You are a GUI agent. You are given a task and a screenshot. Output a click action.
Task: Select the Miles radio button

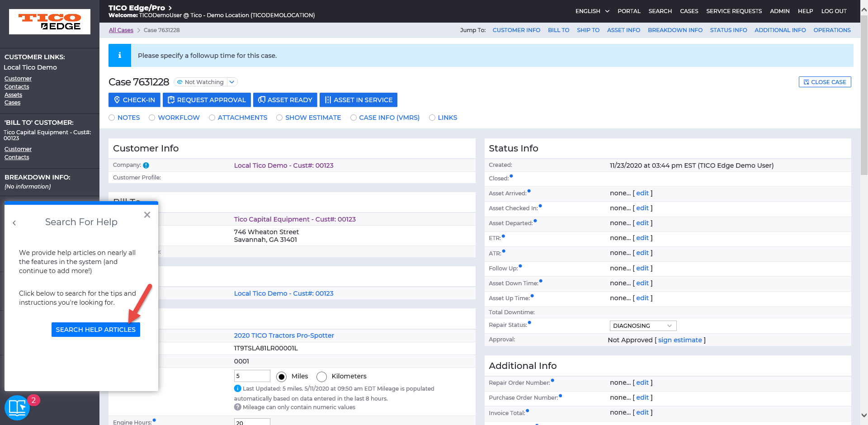coord(281,377)
